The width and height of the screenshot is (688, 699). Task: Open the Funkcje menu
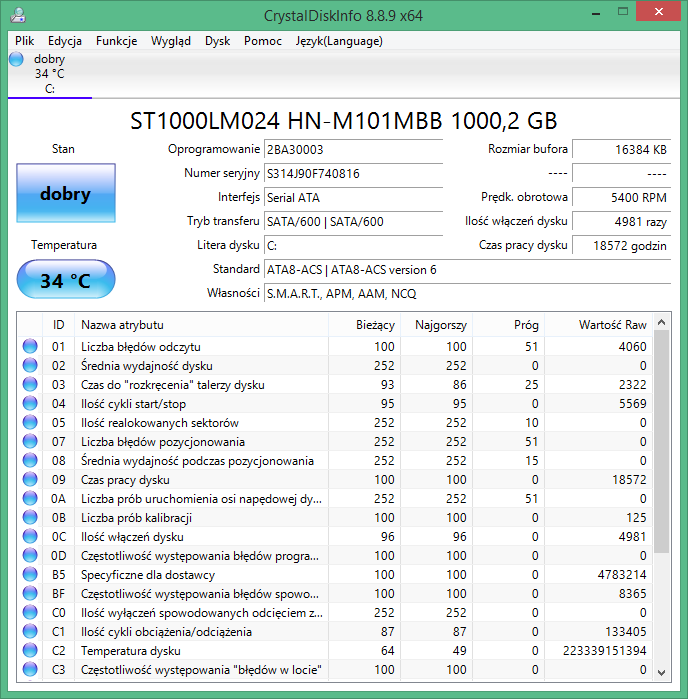116,41
